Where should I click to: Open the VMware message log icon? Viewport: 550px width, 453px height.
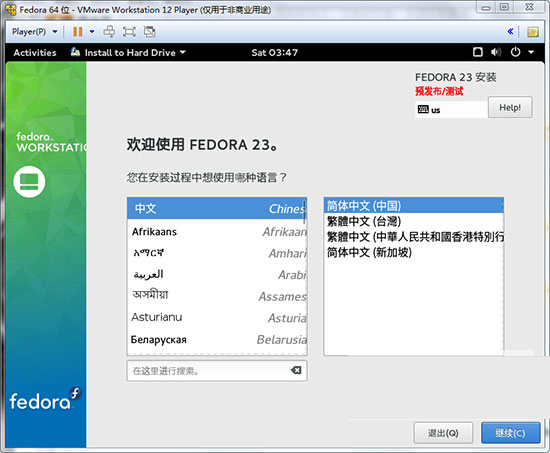[533, 32]
